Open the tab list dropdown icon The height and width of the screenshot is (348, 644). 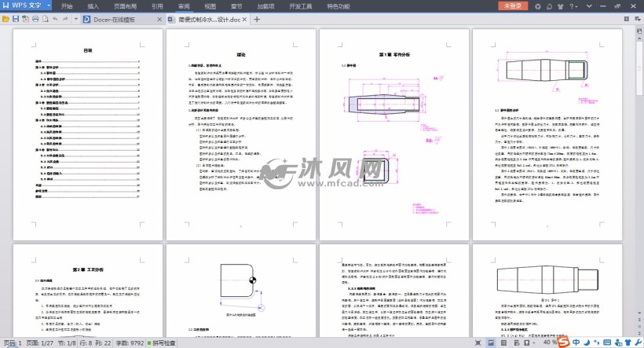coord(638,19)
